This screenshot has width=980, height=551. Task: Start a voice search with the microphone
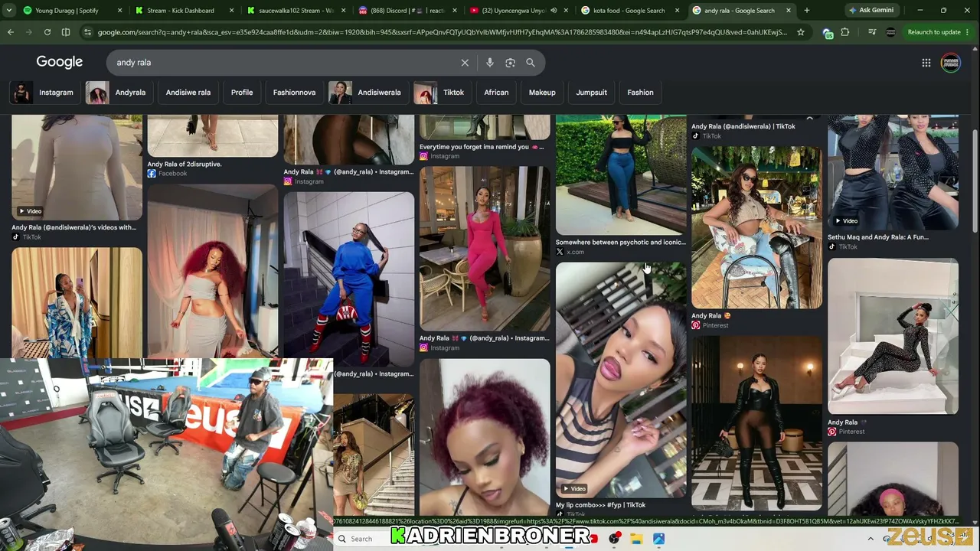490,63
